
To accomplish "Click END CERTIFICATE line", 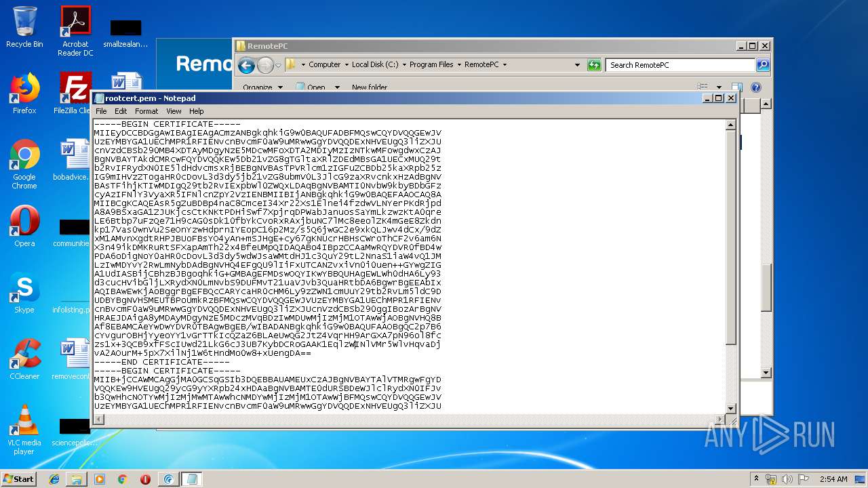I will [x=161, y=362].
